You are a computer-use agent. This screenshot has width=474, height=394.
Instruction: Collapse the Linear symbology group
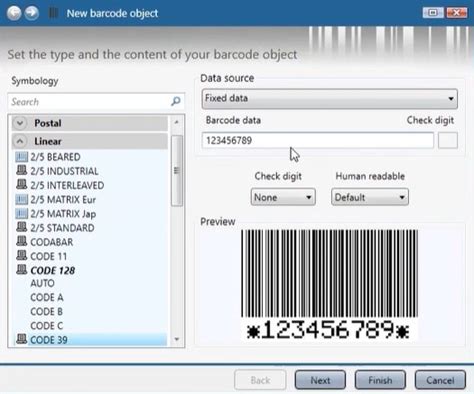pyautogui.click(x=20, y=141)
